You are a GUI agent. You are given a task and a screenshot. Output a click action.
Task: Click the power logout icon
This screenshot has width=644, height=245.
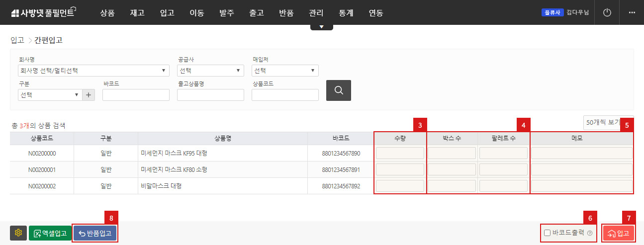[x=607, y=12]
